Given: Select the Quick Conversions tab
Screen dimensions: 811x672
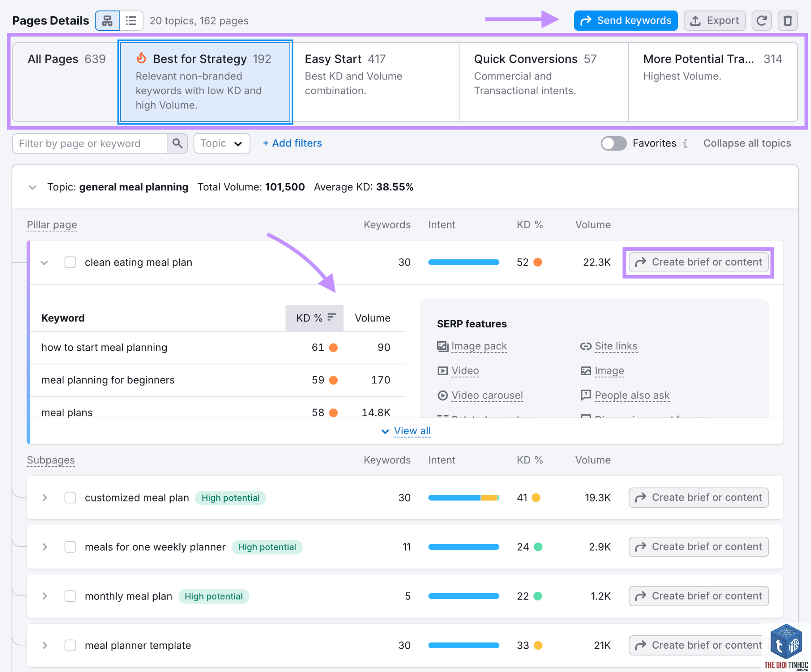Looking at the screenshot, I should (543, 82).
